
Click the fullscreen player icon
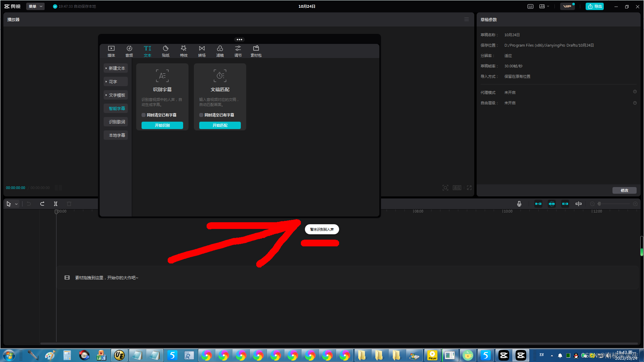click(x=469, y=188)
